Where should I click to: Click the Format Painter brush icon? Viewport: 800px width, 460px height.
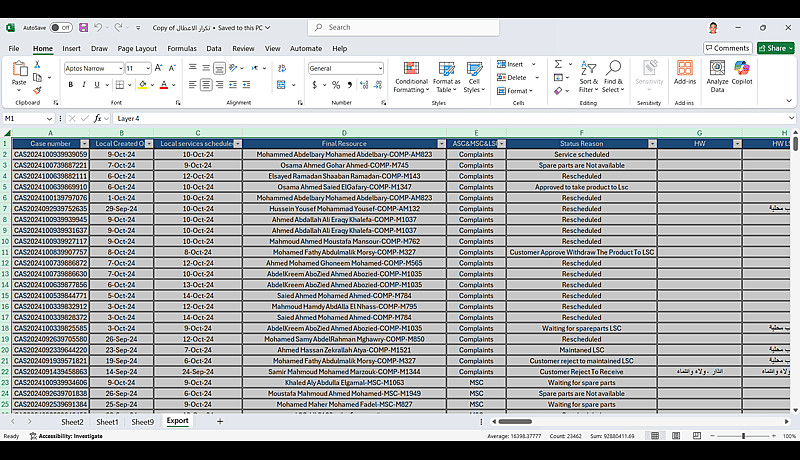coord(39,90)
